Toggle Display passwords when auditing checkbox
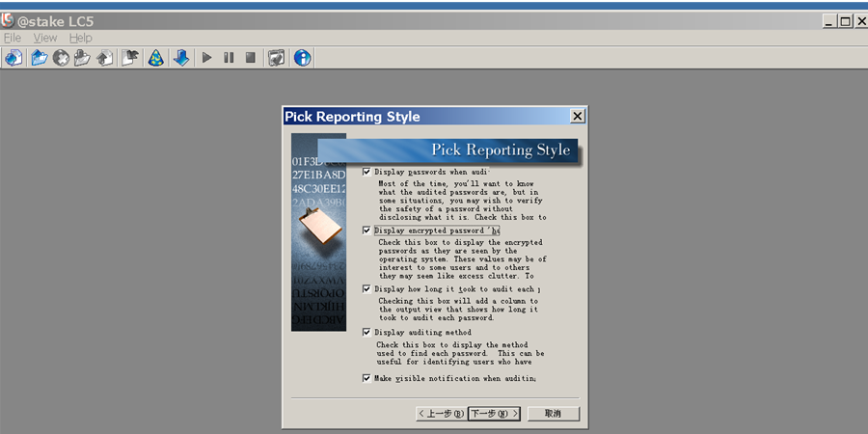Screen dimensions: 868x434 point(366,172)
